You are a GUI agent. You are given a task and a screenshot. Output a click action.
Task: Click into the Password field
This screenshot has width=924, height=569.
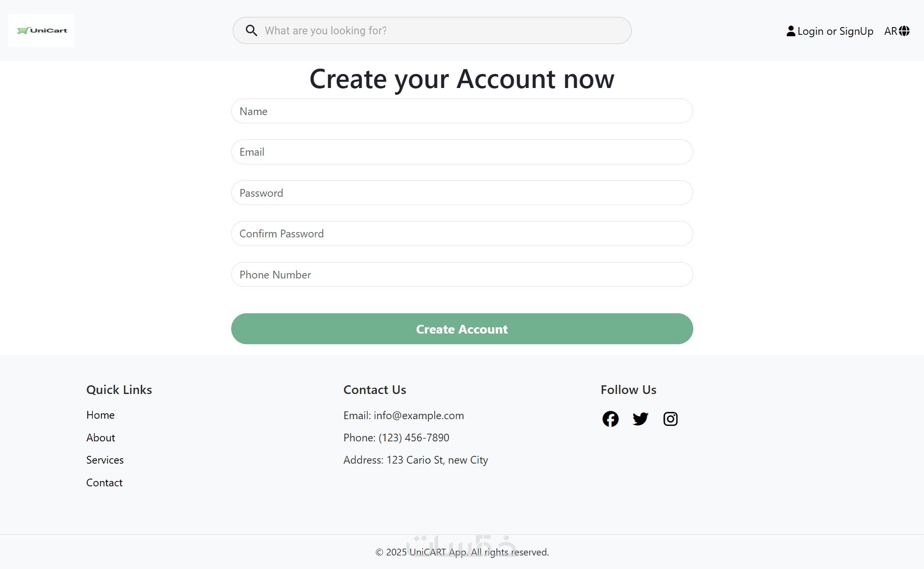462,193
